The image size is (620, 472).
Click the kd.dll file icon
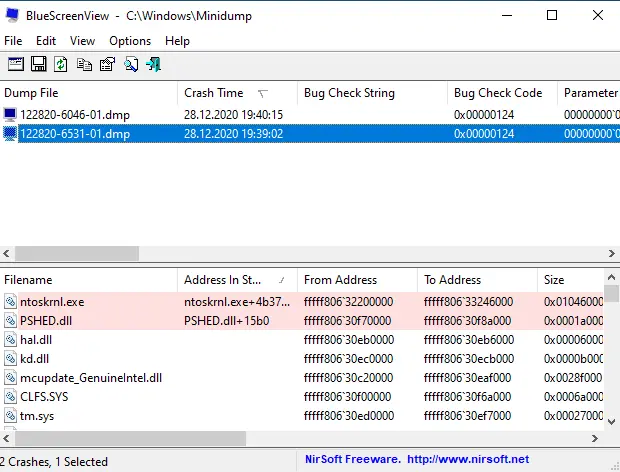click(x=10, y=359)
